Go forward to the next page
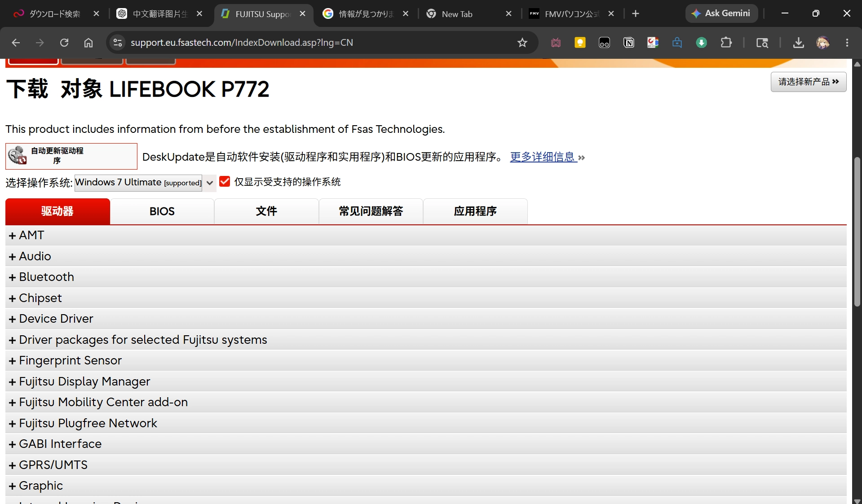This screenshot has width=862, height=504. pos(40,43)
